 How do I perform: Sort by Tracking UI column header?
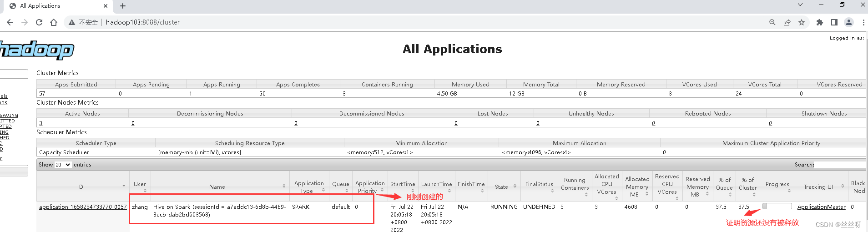pos(821,187)
